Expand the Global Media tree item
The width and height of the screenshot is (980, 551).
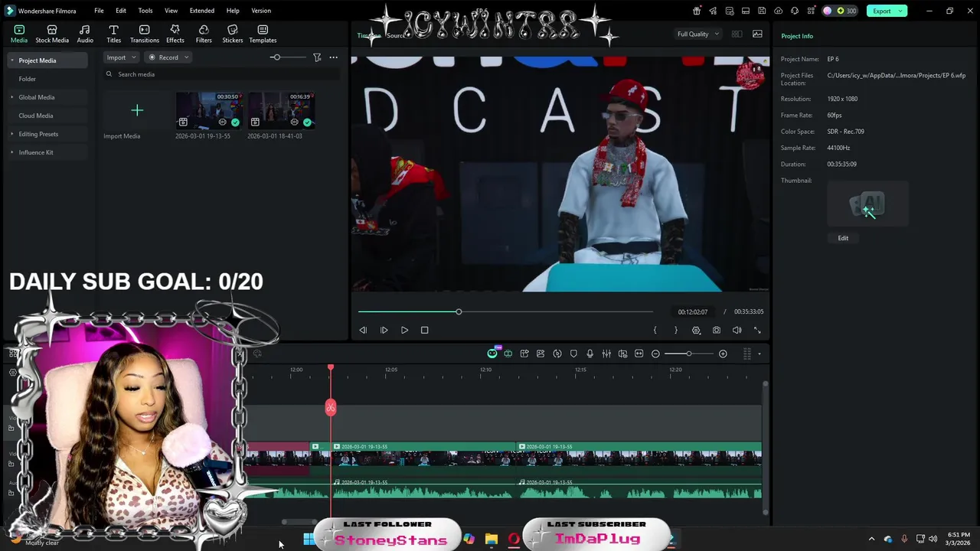point(11,97)
